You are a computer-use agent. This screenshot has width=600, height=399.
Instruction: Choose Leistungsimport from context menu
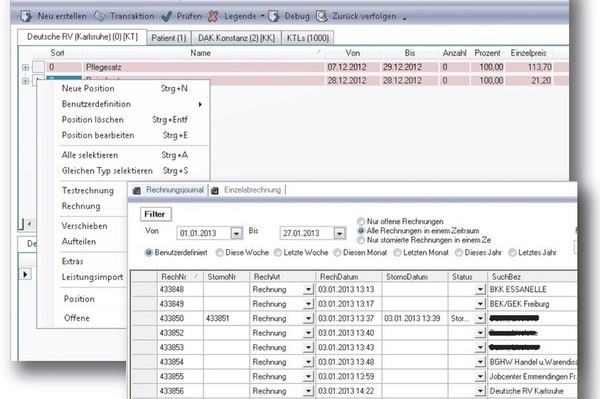point(93,277)
